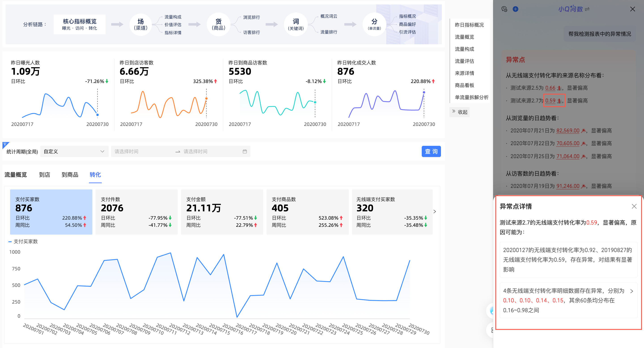Viewport: 644px width, 348px height.
Task: Click the 0.59 anomaly value link
Action: 550,101
